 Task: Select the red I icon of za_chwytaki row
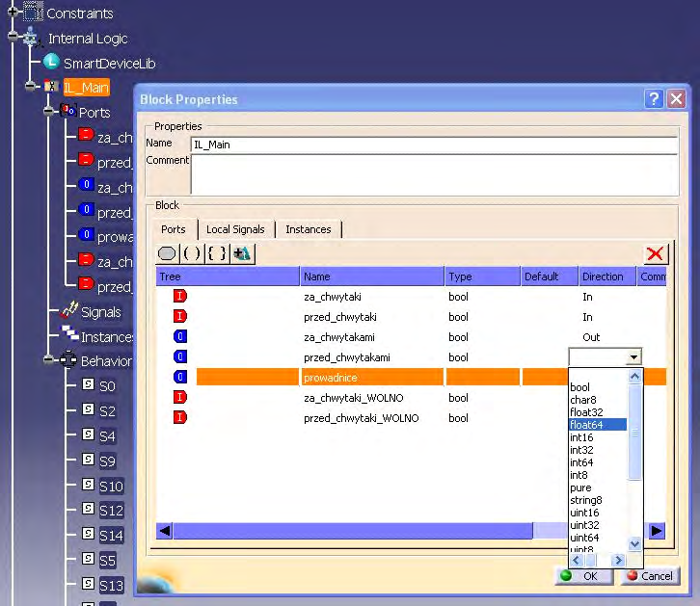[180, 296]
